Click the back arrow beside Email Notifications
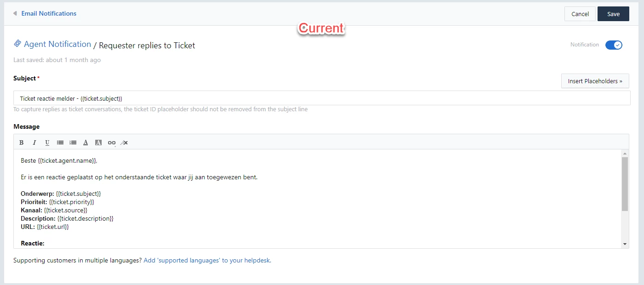Viewport: 644px width, 285px height. pyautogui.click(x=15, y=14)
